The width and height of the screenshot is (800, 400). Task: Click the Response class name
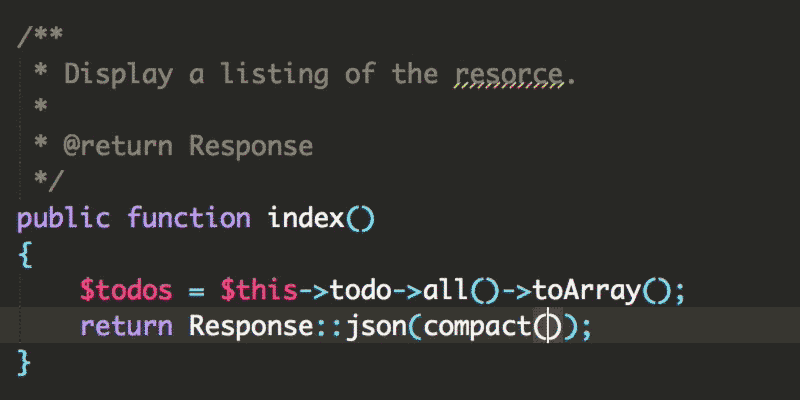[x=252, y=327]
